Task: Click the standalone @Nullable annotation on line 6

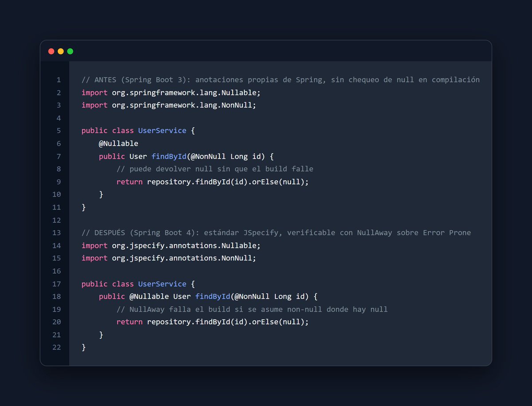Action: pyautogui.click(x=118, y=143)
